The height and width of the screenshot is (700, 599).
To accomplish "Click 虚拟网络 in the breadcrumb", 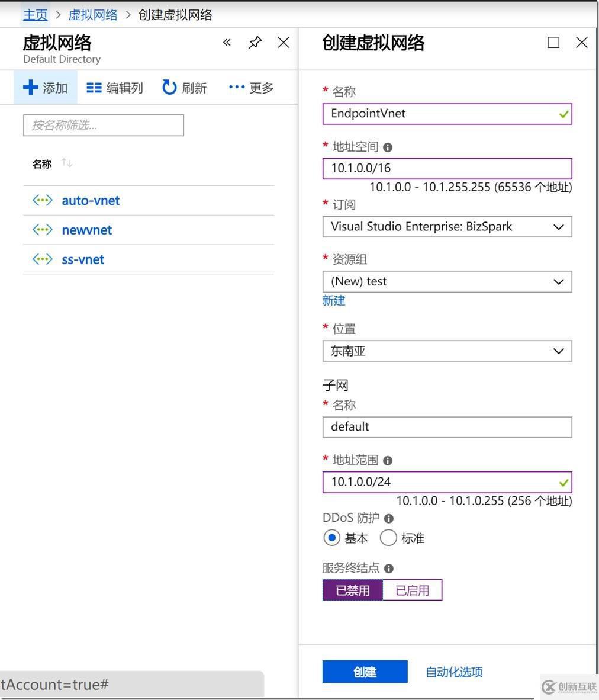I will tap(92, 14).
